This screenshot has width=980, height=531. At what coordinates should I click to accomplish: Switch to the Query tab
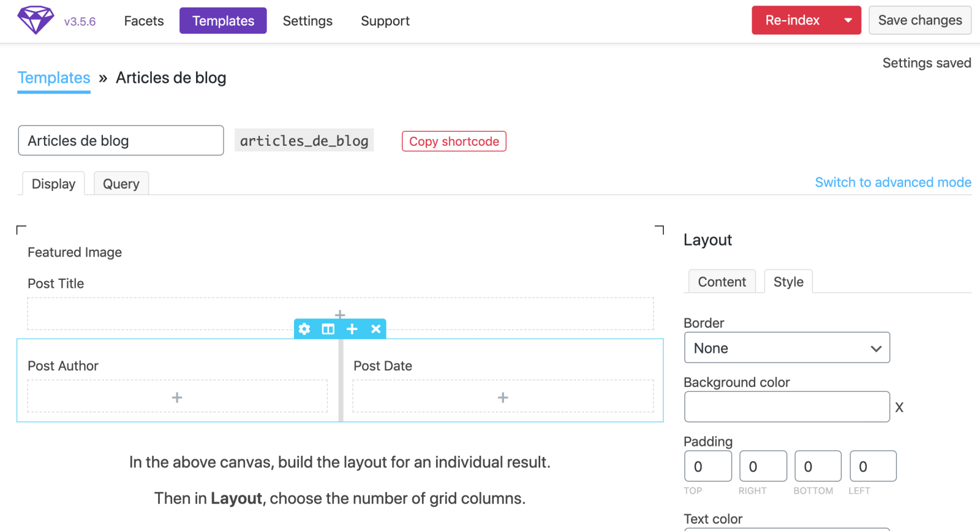(x=121, y=184)
